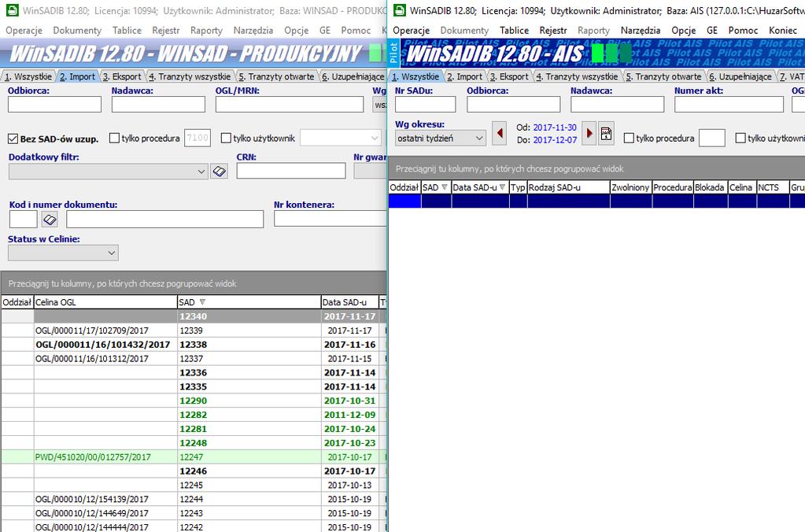The height and width of the screenshot is (532, 805).
Task: Click the red left arrow for previous period
Action: click(x=499, y=134)
